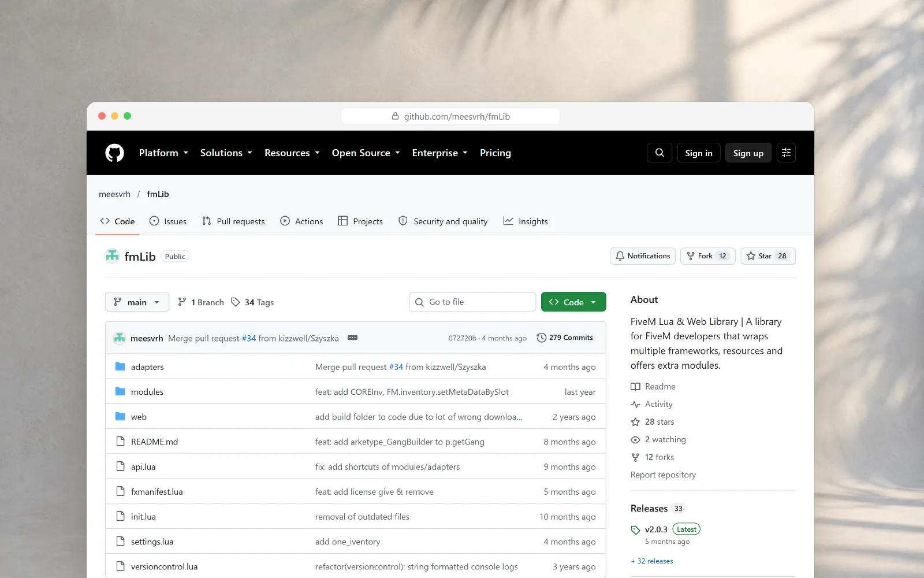Open the 1 Branch link
Screen dimensions: 924x578
click(x=201, y=302)
